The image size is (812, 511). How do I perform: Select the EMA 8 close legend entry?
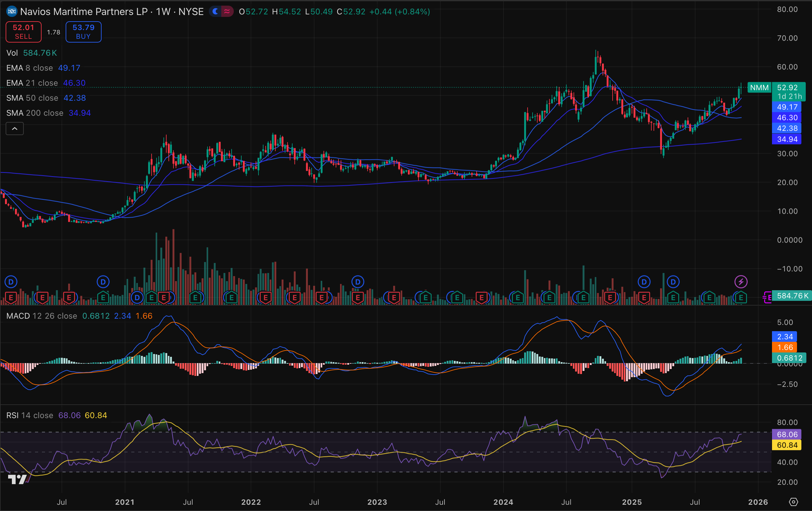(x=30, y=68)
